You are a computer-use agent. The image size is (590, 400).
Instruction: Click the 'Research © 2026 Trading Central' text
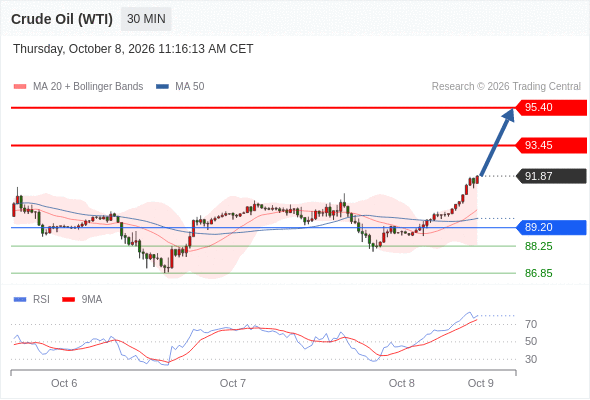[x=506, y=87]
